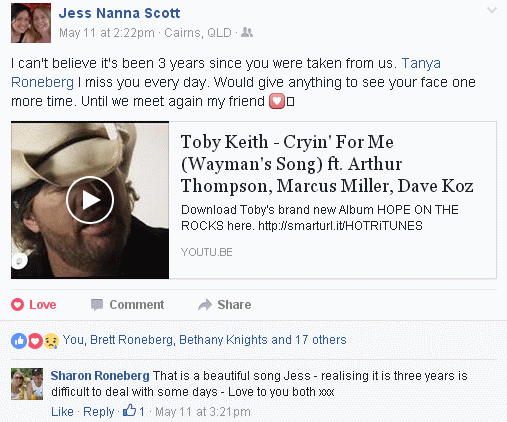Show the 17 others who reacted

pos(321,340)
